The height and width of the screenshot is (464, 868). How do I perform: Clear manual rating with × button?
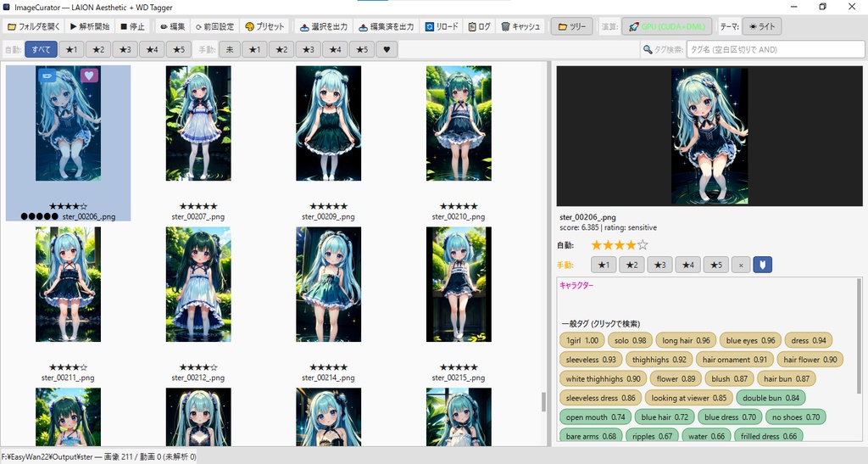click(741, 265)
